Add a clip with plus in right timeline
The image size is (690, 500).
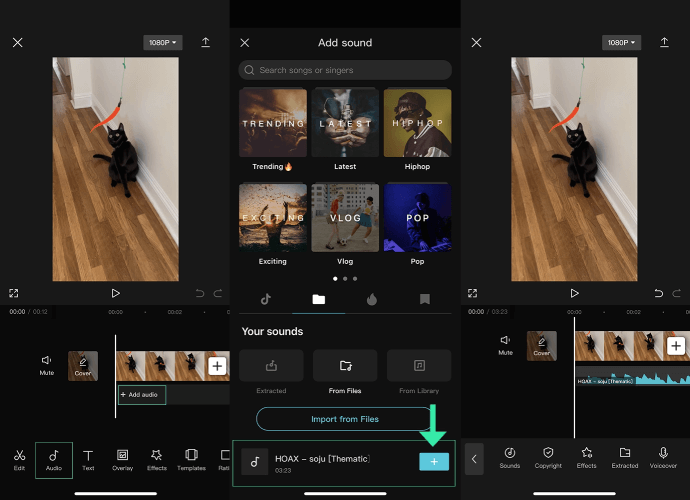click(x=676, y=346)
